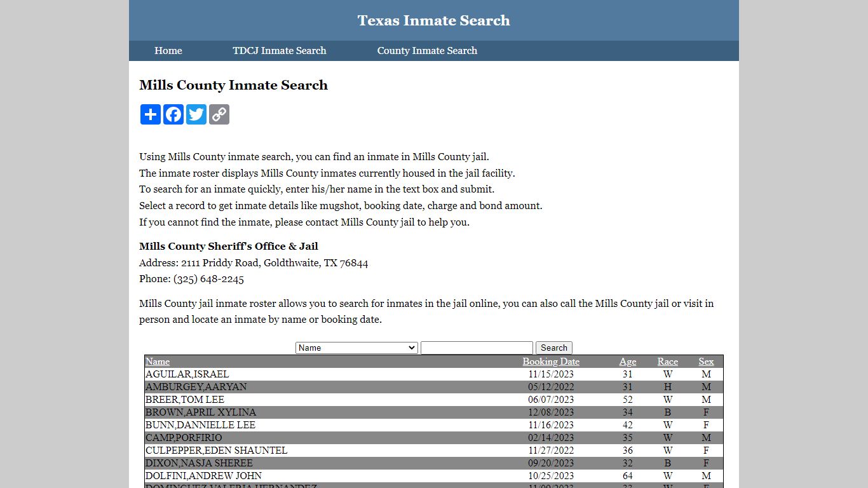Click the address 2111 Priddy Road line
Image resolution: width=868 pixels, height=488 pixels.
254,263
